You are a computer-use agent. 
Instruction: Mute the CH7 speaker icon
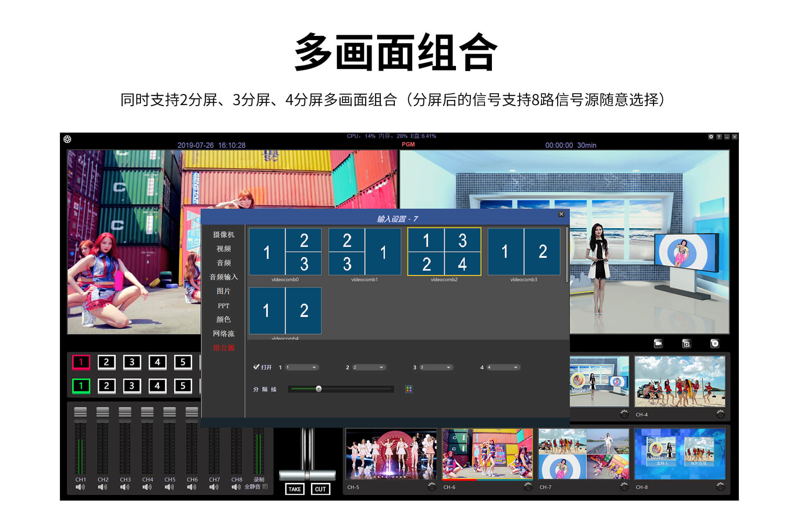[214, 487]
